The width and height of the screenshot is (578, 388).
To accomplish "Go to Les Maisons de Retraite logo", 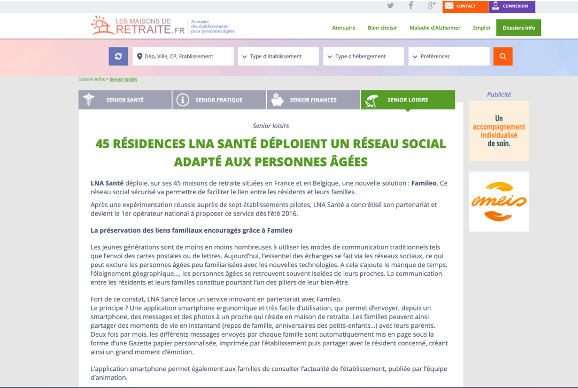I will click(138, 25).
